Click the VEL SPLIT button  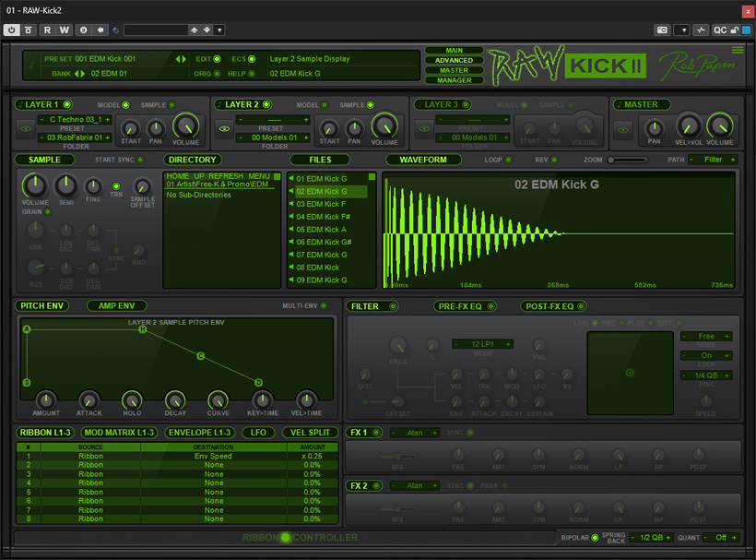(x=310, y=433)
